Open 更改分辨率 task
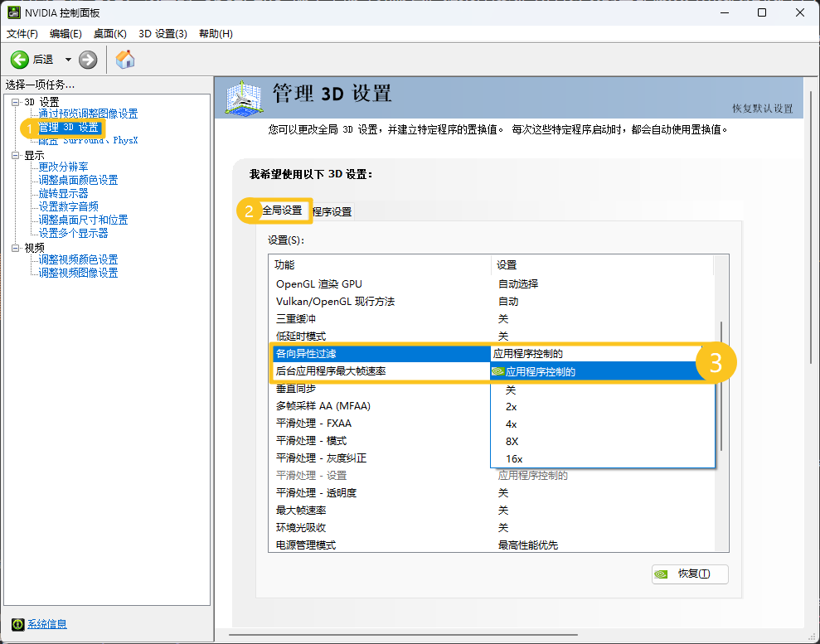This screenshot has width=820, height=644. click(63, 167)
